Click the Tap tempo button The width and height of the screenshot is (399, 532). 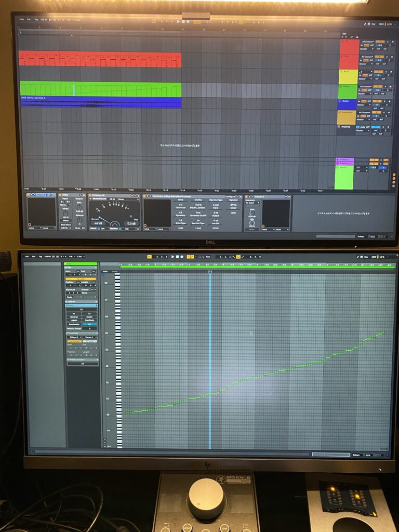(x=36, y=19)
